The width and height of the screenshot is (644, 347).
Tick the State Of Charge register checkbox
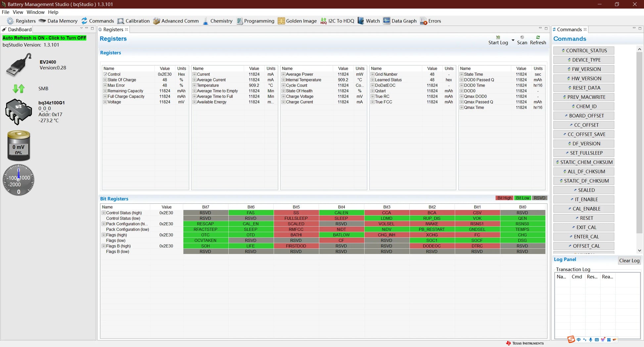(105, 80)
